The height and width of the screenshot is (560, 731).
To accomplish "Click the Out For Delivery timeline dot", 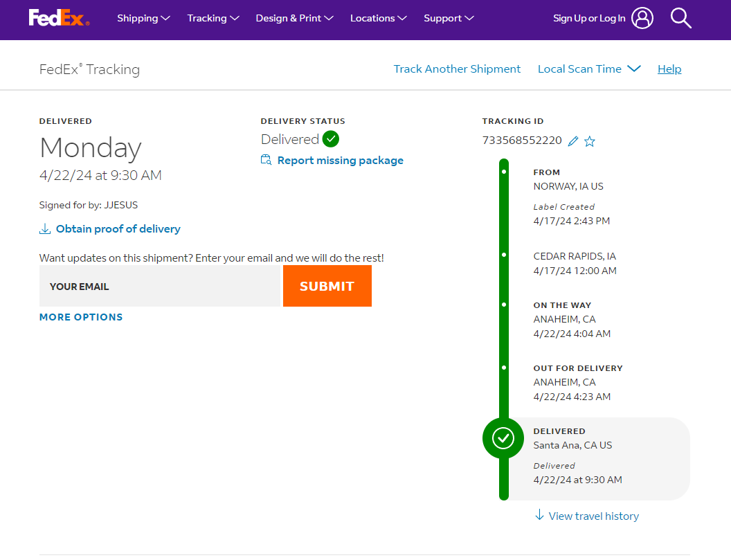I will point(504,368).
